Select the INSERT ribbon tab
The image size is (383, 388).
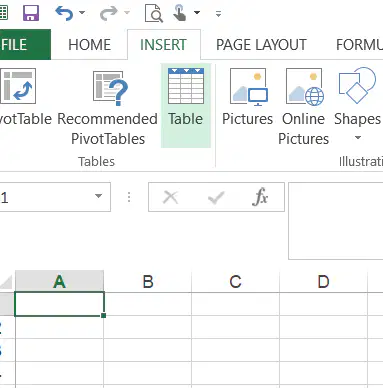click(x=163, y=45)
